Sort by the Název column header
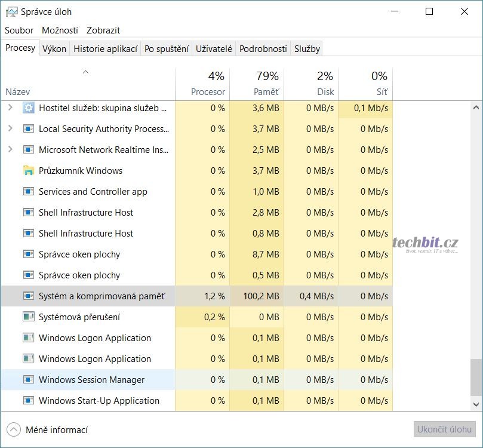This screenshot has height=448, width=483. 88,84
